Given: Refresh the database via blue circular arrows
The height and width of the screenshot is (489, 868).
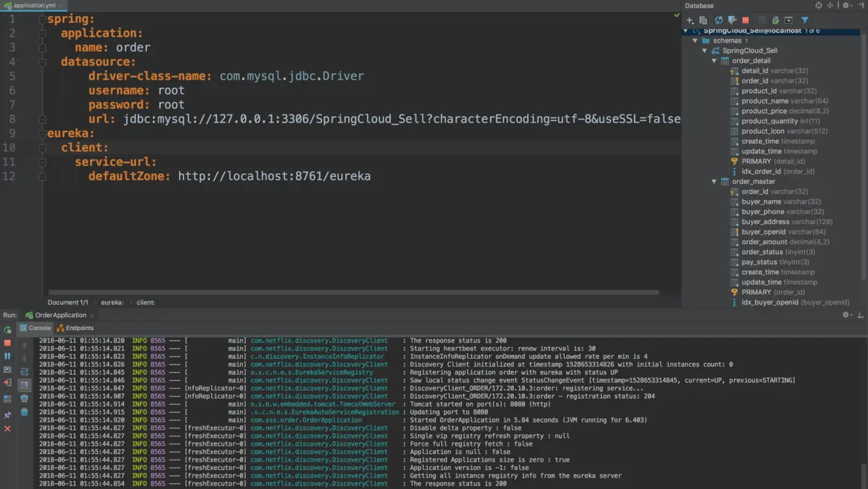Looking at the screenshot, I should click(718, 20).
